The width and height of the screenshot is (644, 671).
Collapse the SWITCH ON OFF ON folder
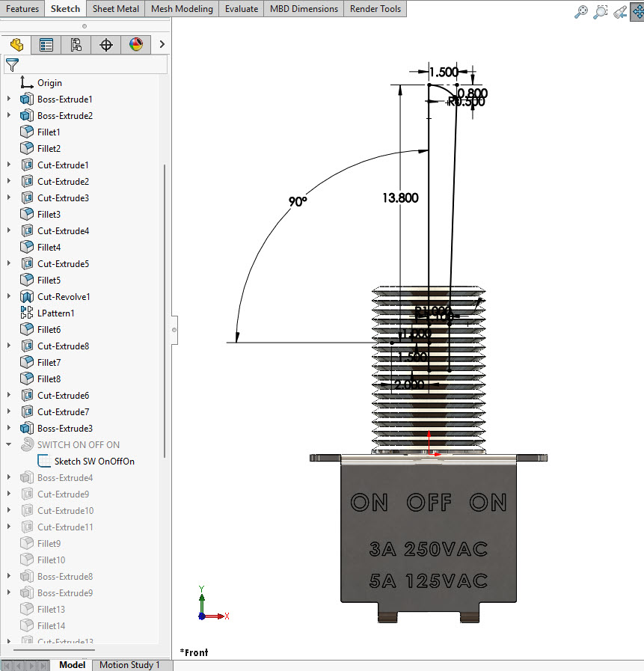tap(9, 444)
